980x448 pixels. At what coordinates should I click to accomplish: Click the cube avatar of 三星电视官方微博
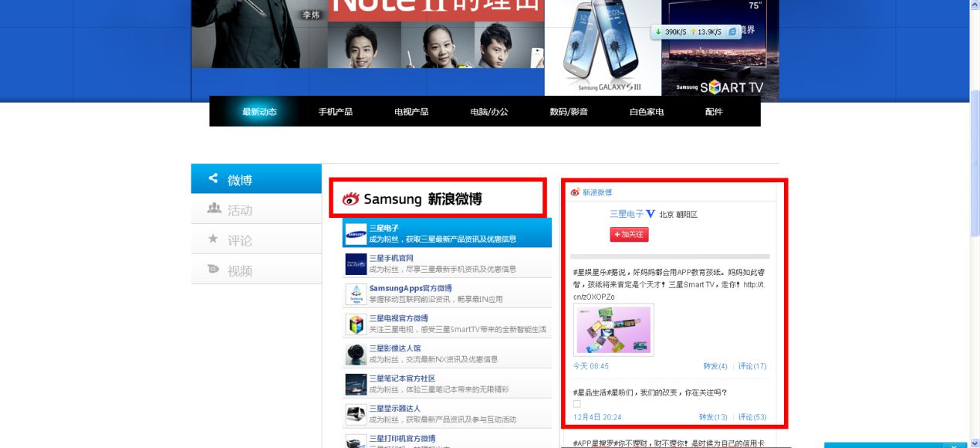pos(356,324)
